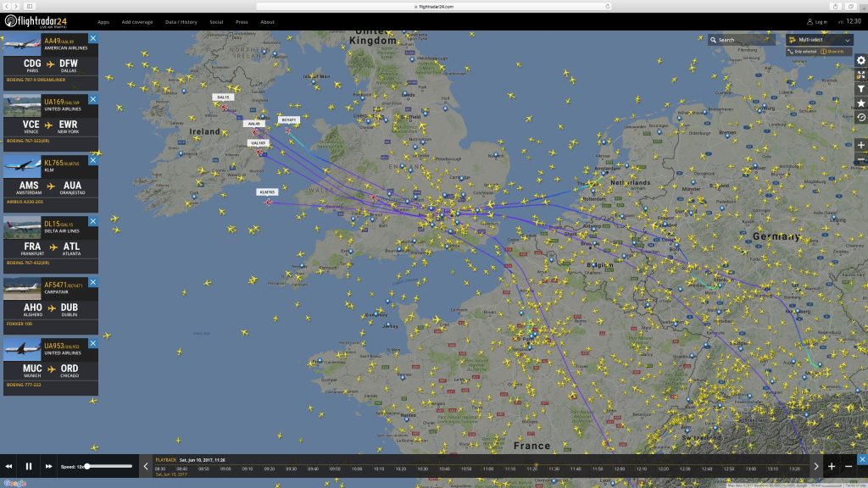Image resolution: width=868 pixels, height=488 pixels.
Task: Select the BCY5471 map callout label
Action: pos(289,119)
